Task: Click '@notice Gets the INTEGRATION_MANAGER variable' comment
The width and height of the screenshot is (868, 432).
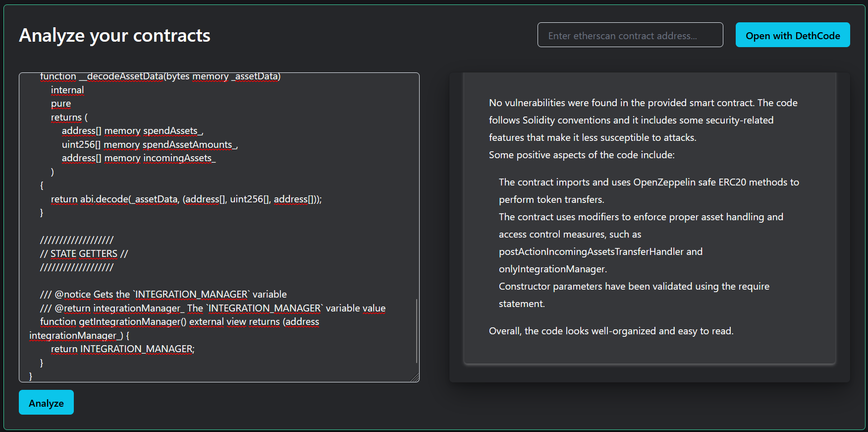Action: tap(163, 294)
